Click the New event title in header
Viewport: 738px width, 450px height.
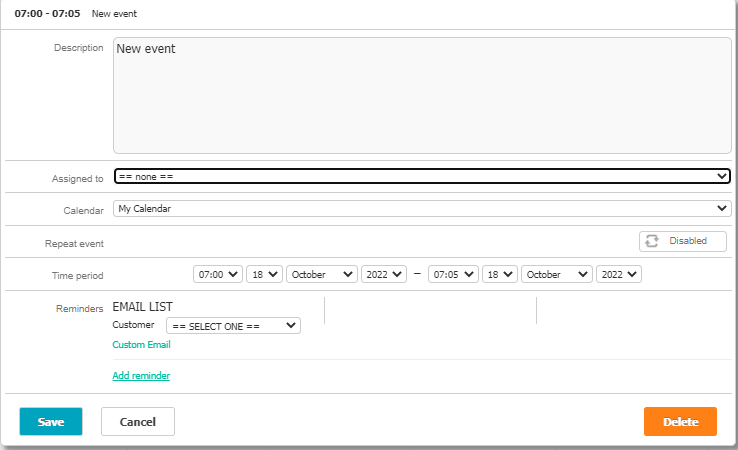click(114, 14)
